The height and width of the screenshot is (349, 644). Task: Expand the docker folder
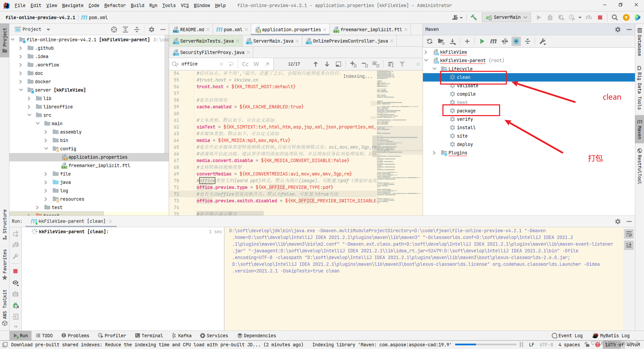pyautogui.click(x=20, y=82)
